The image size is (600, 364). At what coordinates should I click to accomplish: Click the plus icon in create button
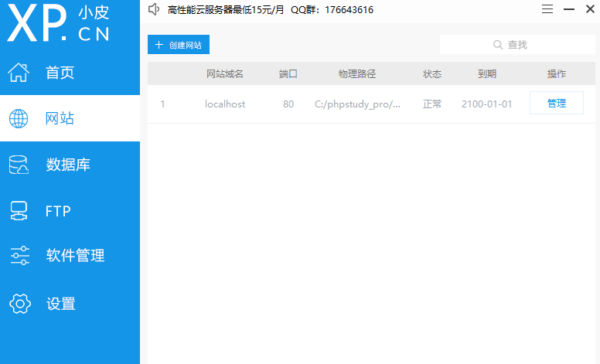[x=159, y=45]
